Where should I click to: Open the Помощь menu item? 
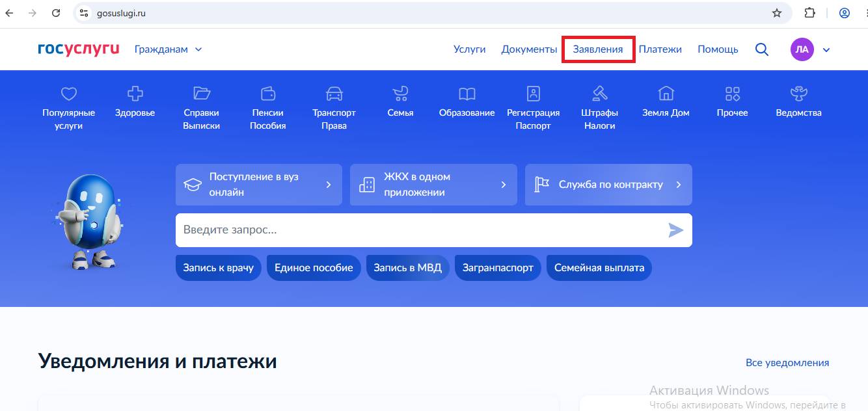tap(718, 49)
